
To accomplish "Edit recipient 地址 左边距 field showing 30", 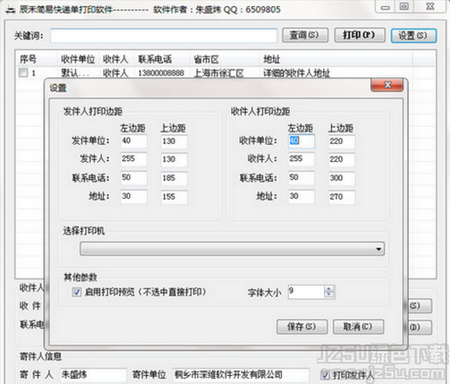I will [x=301, y=196].
